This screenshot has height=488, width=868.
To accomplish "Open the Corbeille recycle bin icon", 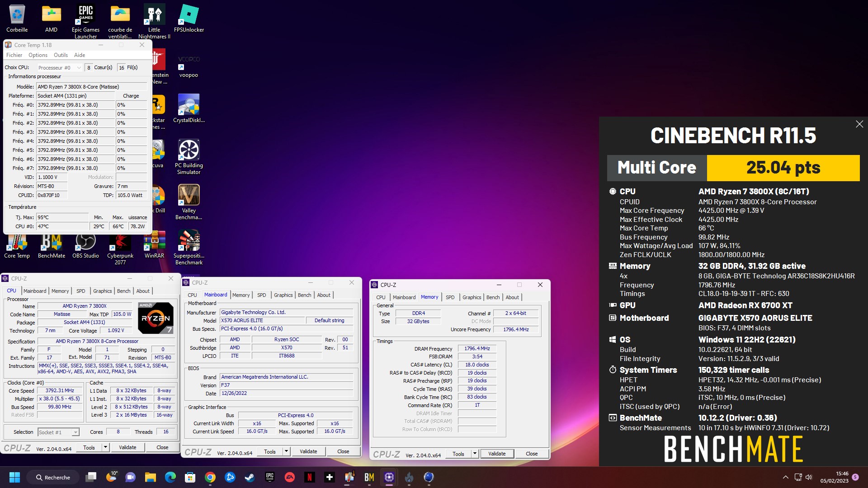I will (x=17, y=19).
